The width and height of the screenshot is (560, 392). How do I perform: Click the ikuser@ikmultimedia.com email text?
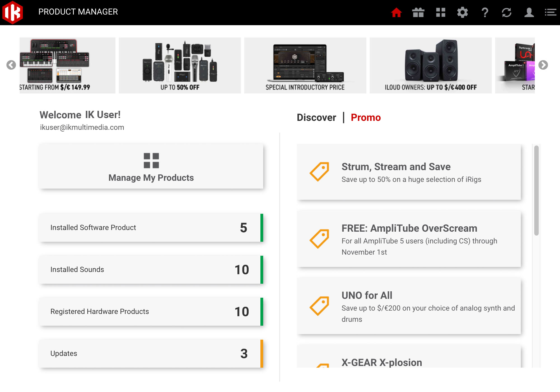click(x=82, y=127)
